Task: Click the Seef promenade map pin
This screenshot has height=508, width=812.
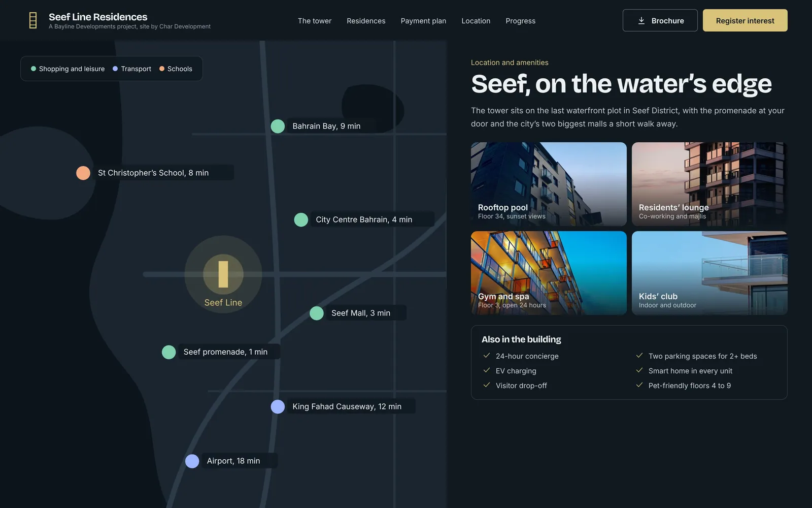Action: (x=168, y=352)
